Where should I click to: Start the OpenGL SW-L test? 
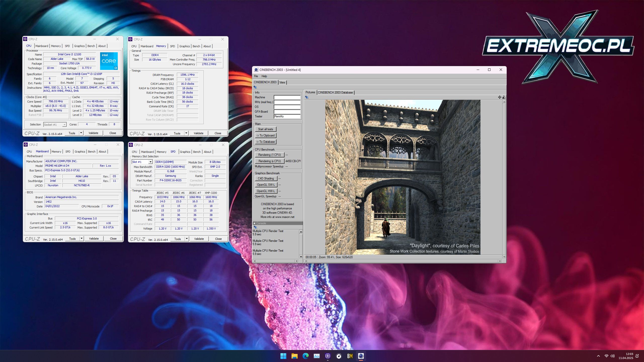[266, 185]
